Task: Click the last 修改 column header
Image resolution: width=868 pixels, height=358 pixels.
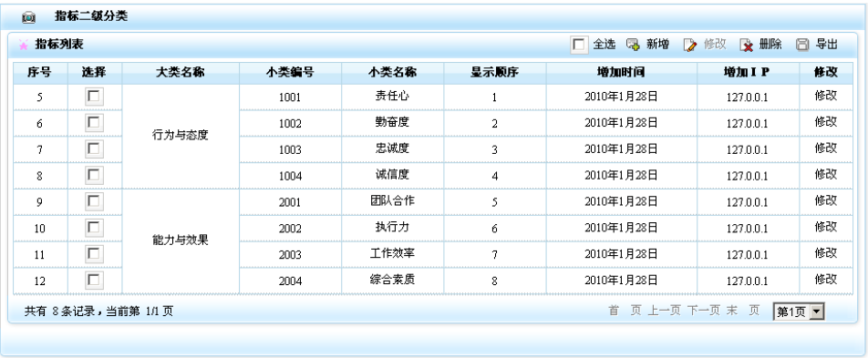Action: pyautogui.click(x=825, y=73)
